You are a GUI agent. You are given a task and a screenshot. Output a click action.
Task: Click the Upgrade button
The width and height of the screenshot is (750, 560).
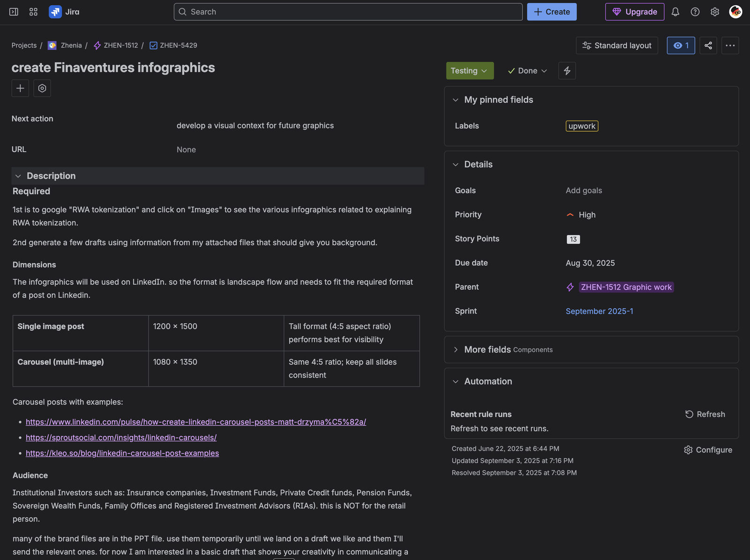point(635,12)
